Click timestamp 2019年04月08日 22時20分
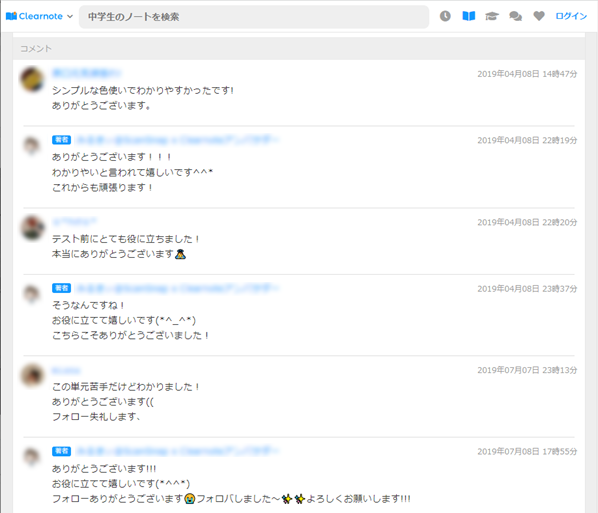The height and width of the screenshot is (513, 598). [527, 222]
